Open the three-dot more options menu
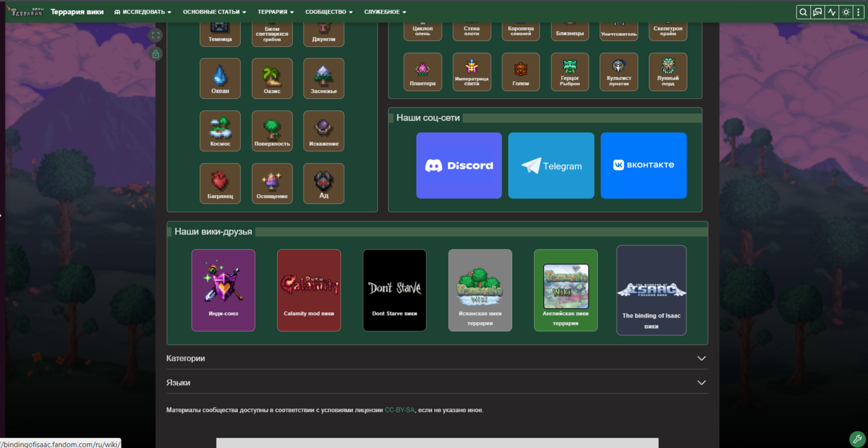 [x=858, y=12]
